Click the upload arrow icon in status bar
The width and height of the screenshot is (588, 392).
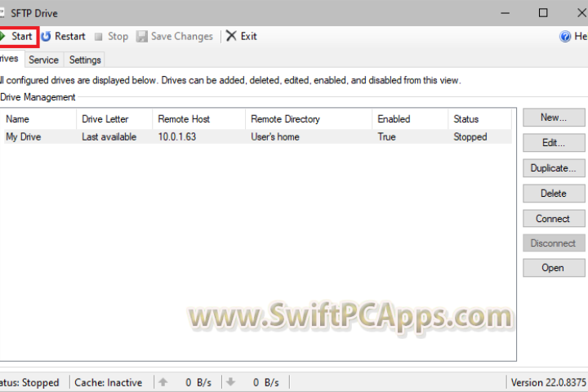pyautogui.click(x=163, y=382)
